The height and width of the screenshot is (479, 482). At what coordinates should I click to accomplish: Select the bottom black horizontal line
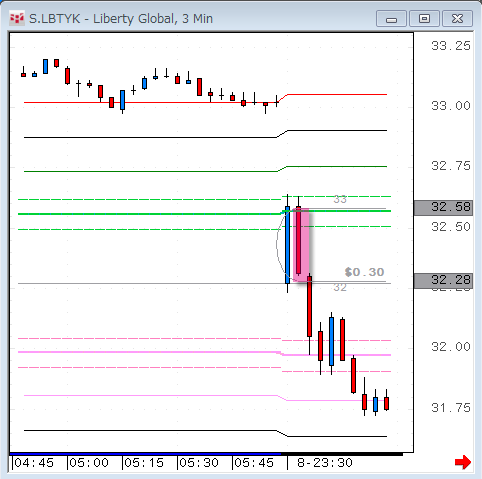point(150,430)
